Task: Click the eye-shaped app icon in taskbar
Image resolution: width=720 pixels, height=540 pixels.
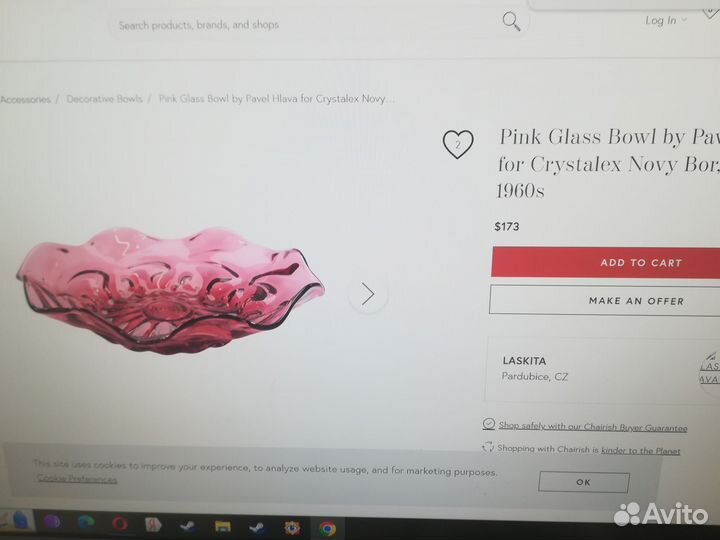Action: (292, 528)
